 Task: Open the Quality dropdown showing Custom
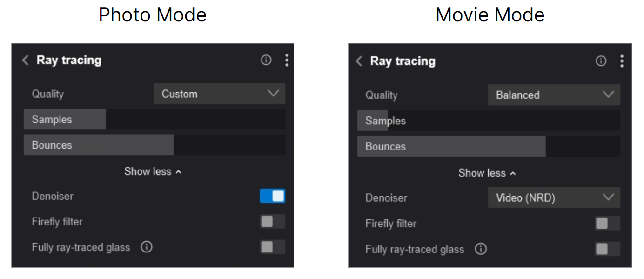(x=219, y=94)
